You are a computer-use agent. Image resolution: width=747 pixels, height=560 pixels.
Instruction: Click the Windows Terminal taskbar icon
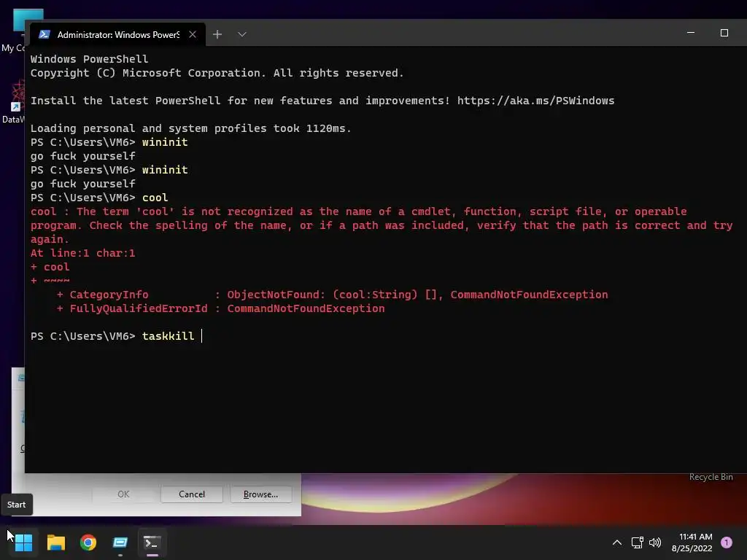click(152, 542)
